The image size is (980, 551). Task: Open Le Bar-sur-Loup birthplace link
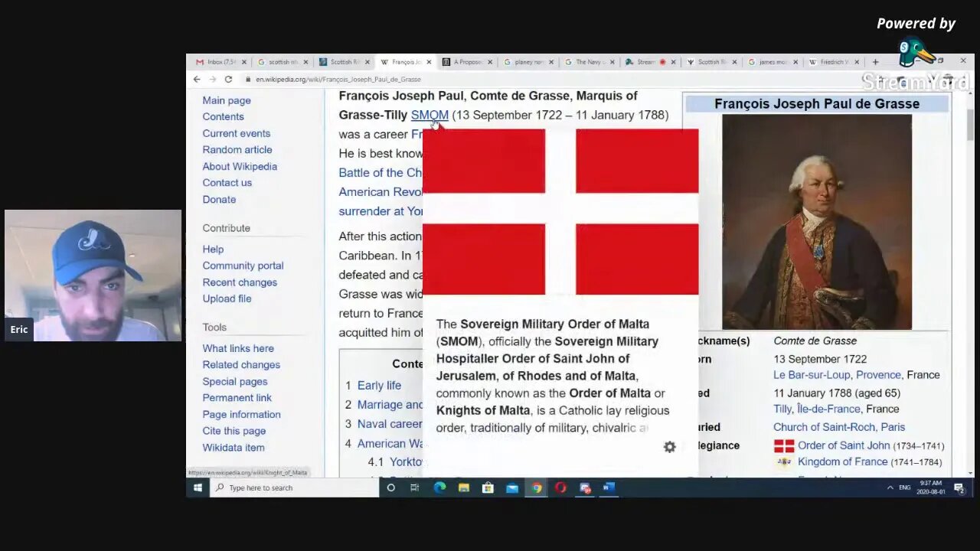tap(812, 375)
